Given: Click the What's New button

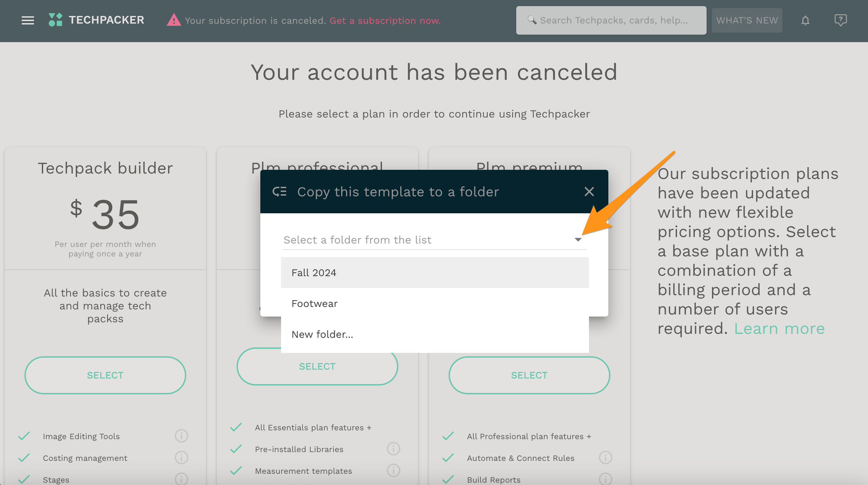Looking at the screenshot, I should 747,20.
